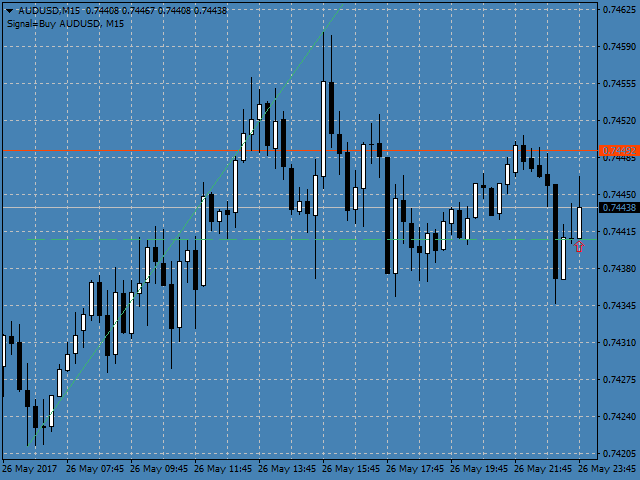Click the 26 May 07:45 time label
This screenshot has width=640, height=480.
95,468
